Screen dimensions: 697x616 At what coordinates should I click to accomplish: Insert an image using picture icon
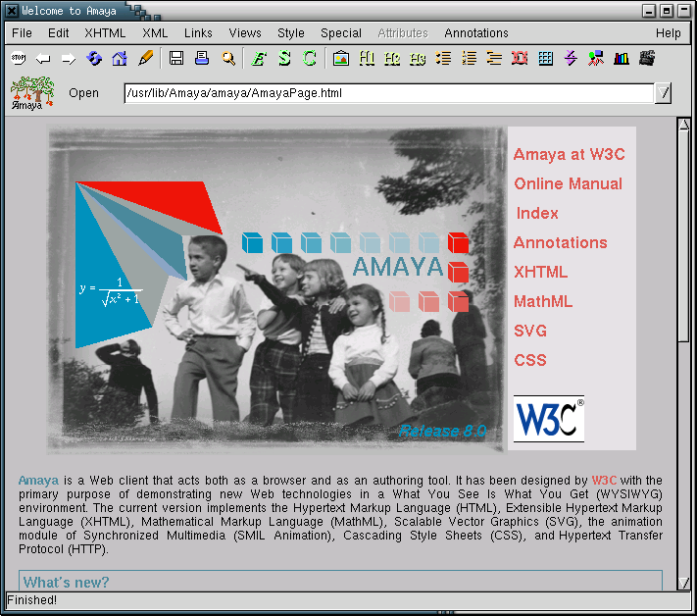click(340, 59)
